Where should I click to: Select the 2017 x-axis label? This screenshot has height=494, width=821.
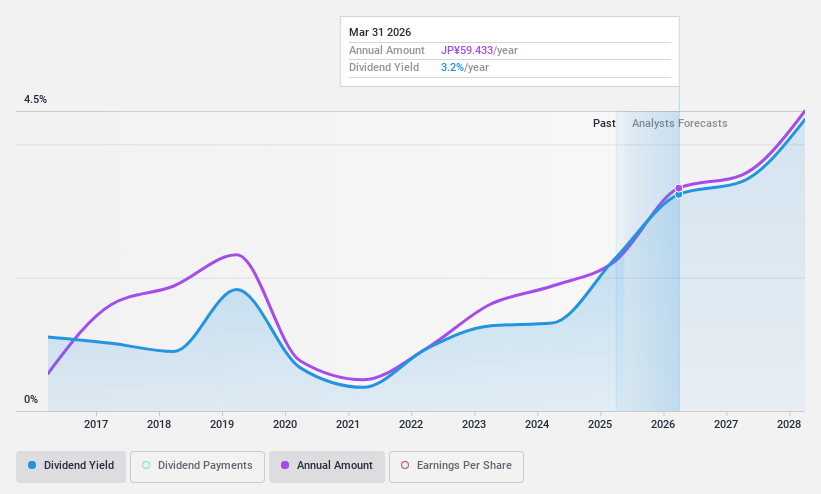coord(96,424)
